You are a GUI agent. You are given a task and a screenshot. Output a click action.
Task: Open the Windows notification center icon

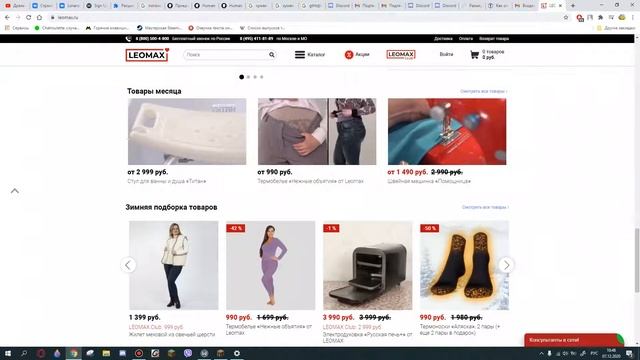[x=629, y=353]
